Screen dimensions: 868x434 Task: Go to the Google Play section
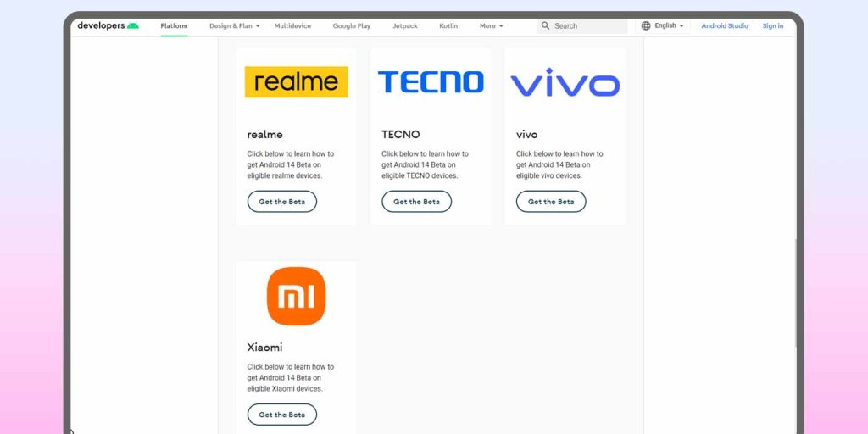tap(352, 26)
